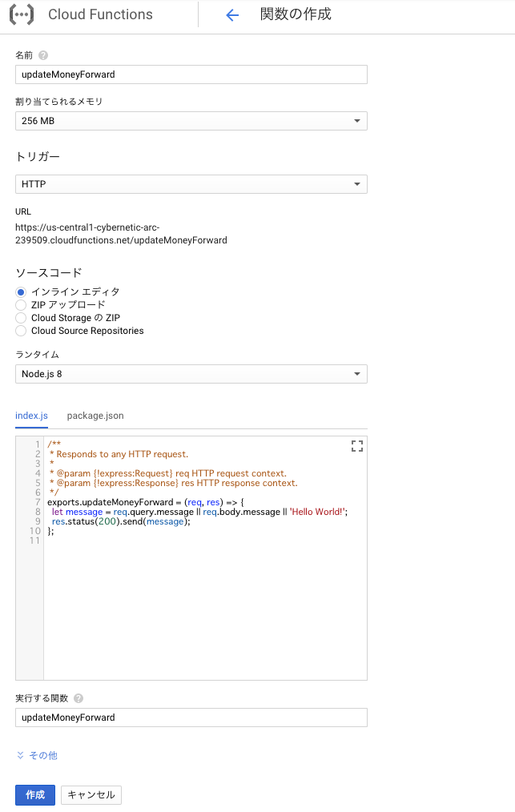515x812 pixels.
Task: Select the ZIP アップロード radio button
Action: tap(20, 304)
